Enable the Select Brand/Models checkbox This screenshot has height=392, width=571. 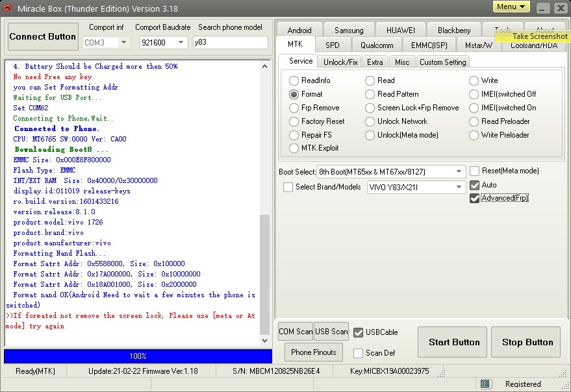click(x=288, y=187)
